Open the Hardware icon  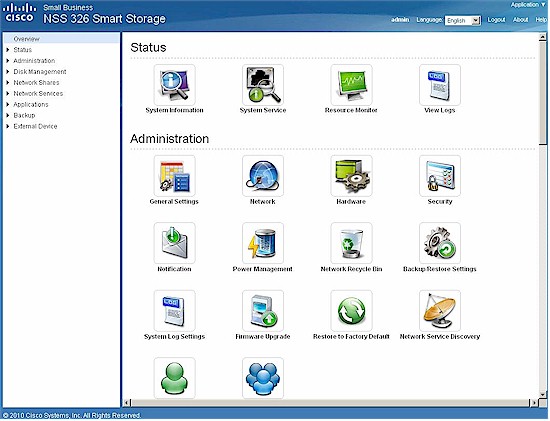[351, 176]
